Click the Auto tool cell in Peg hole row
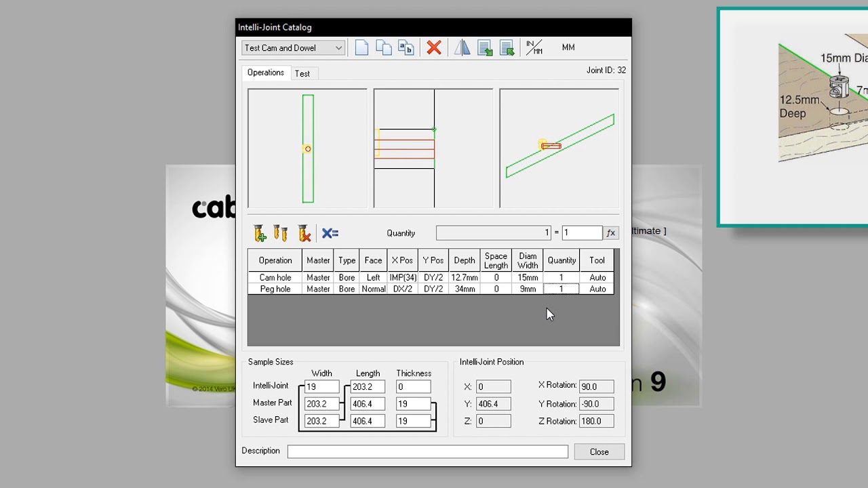 (597, 289)
